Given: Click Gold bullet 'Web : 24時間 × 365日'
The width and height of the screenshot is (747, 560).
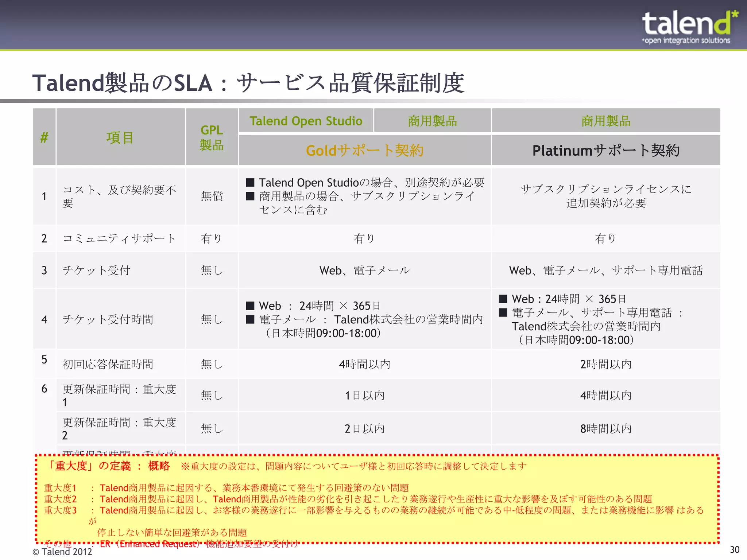Looking at the screenshot, I should coord(313,306).
